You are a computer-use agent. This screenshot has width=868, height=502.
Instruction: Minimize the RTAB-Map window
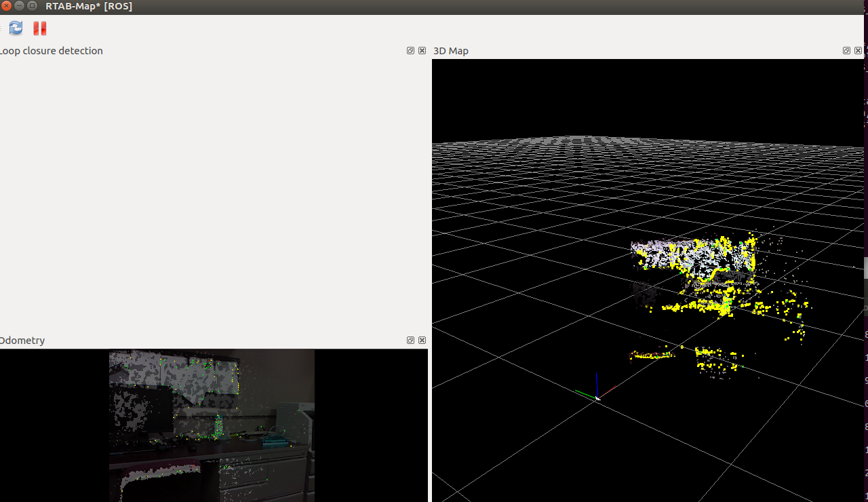point(19,7)
